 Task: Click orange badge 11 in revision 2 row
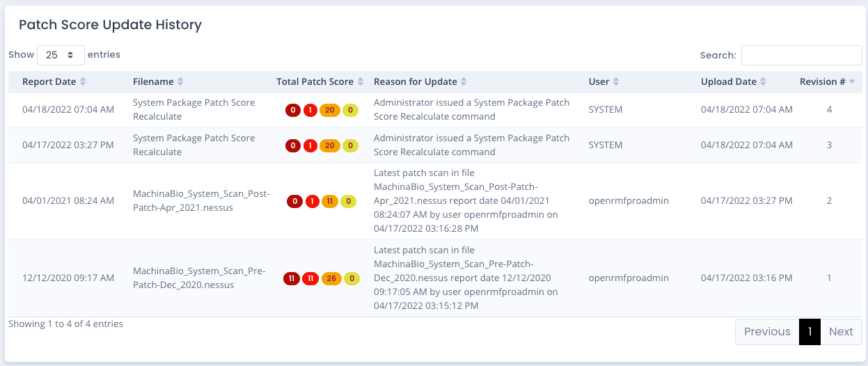click(x=330, y=201)
